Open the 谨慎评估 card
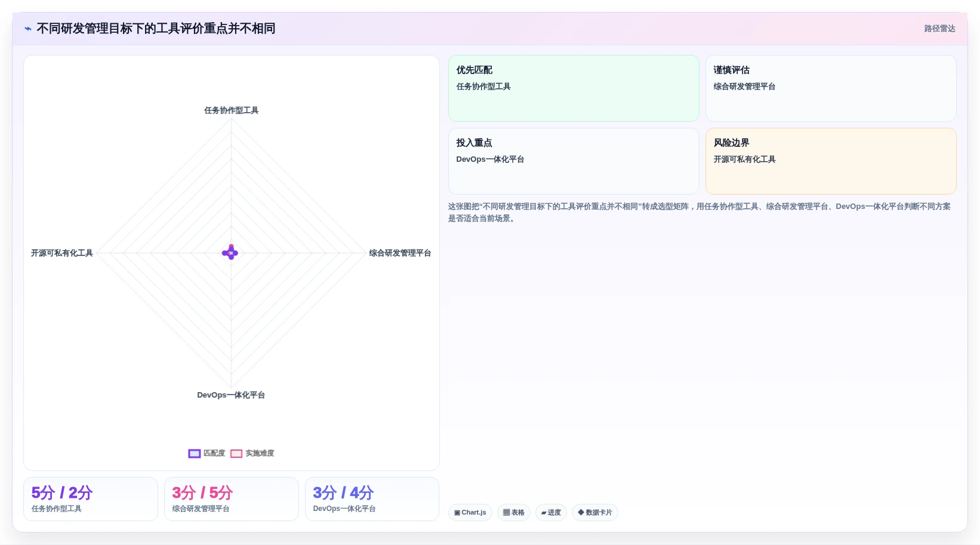This screenshot has width=980, height=545. (831, 88)
